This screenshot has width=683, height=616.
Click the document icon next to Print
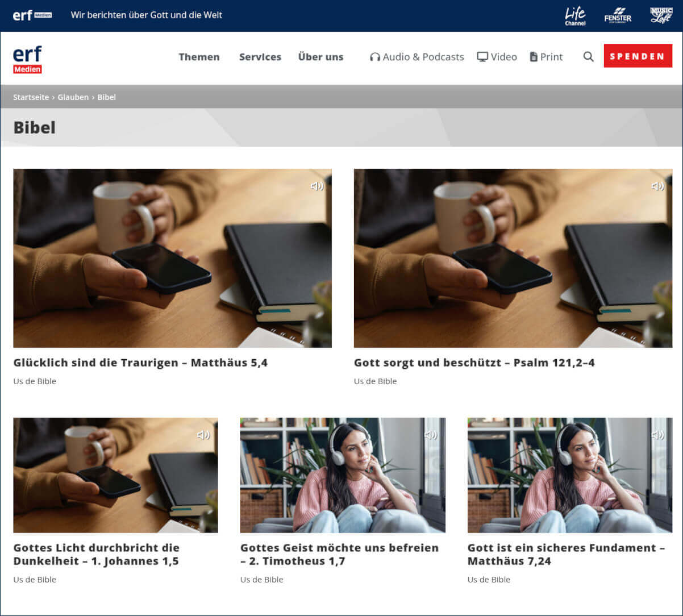pyautogui.click(x=534, y=56)
